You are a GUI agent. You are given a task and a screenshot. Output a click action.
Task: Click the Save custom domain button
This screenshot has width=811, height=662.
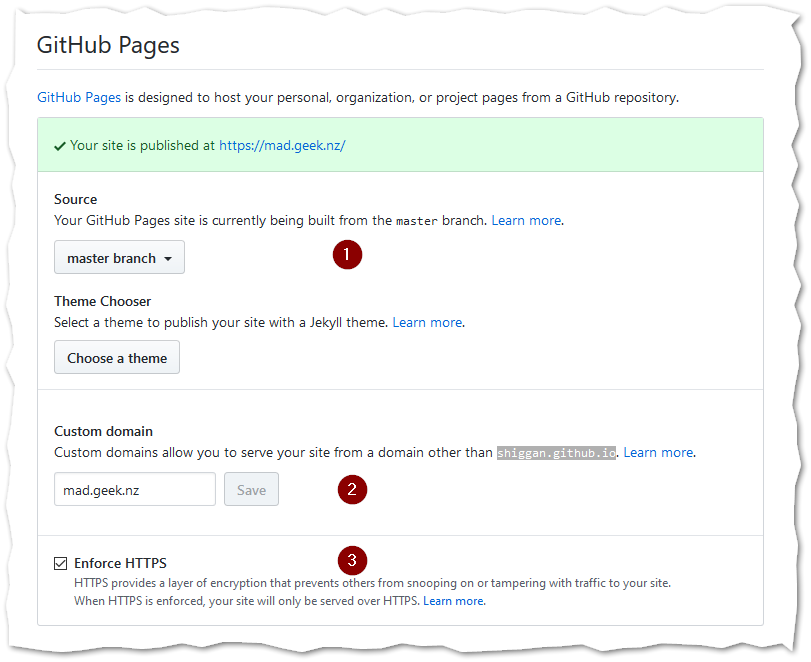pos(251,489)
